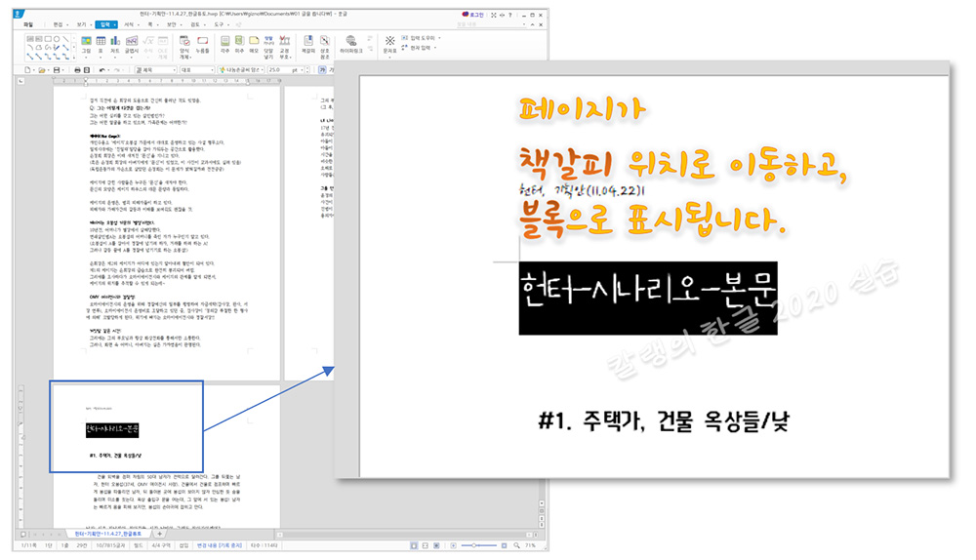Open the 덧말 넣기 tool

pos(268,47)
